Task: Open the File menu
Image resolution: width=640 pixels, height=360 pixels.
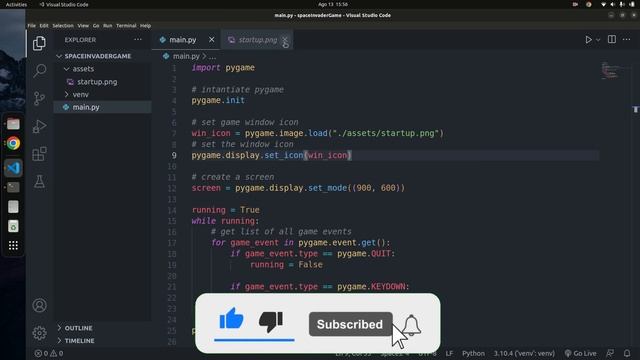Action: [31, 25]
